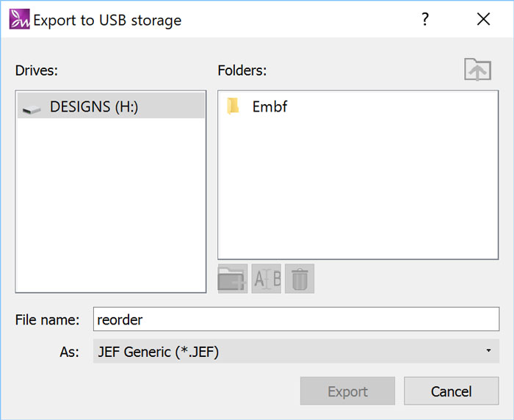Click the "File name:" label
Screen dimensions: 514x420
47,319
